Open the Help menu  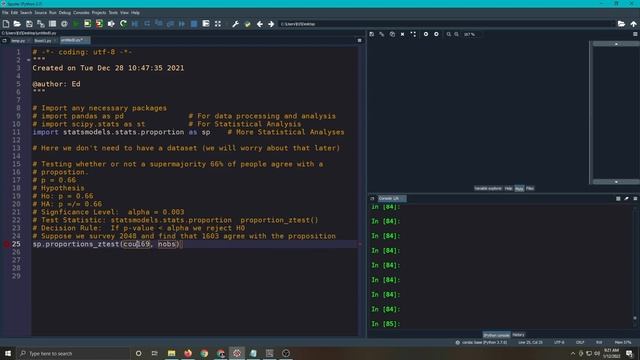[x=135, y=13]
